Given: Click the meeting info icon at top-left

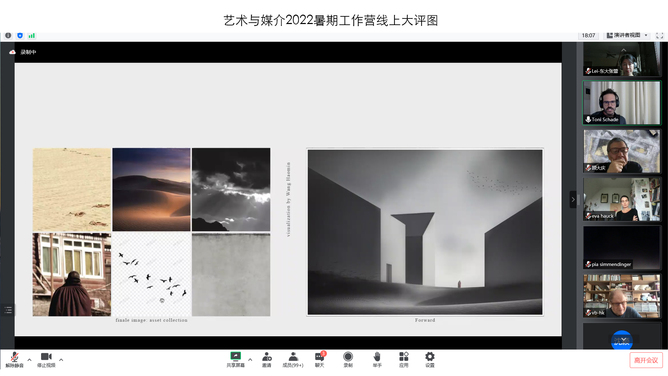Looking at the screenshot, I should coord(8,36).
